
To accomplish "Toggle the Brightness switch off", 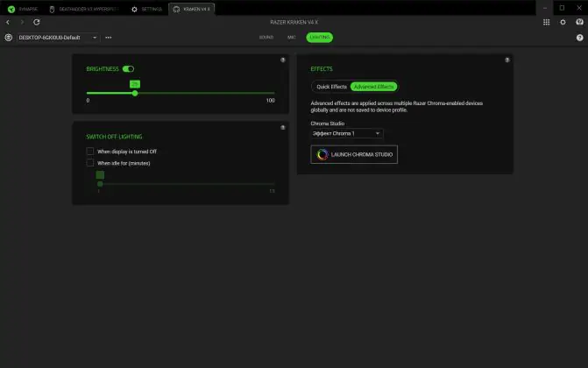I will (x=128, y=69).
